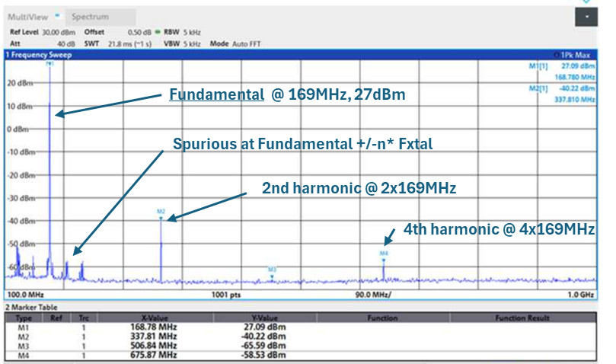Click the Frequency Sweep window title bar
The image size is (616, 364).
tap(228, 55)
